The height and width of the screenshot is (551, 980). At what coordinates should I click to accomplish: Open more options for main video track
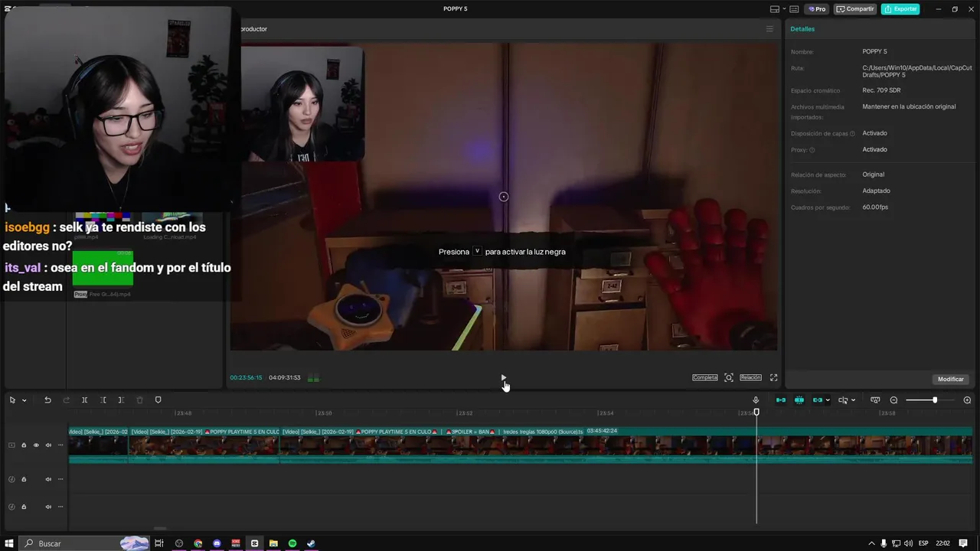point(60,445)
